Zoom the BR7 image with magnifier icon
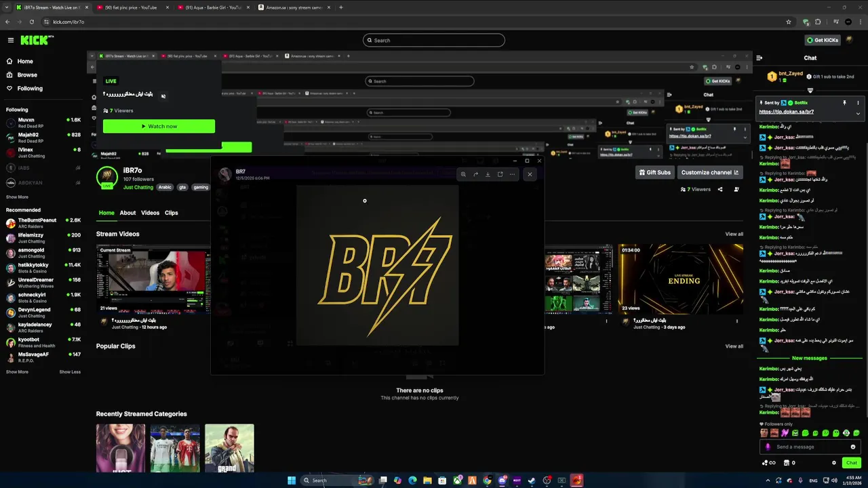 coord(463,174)
